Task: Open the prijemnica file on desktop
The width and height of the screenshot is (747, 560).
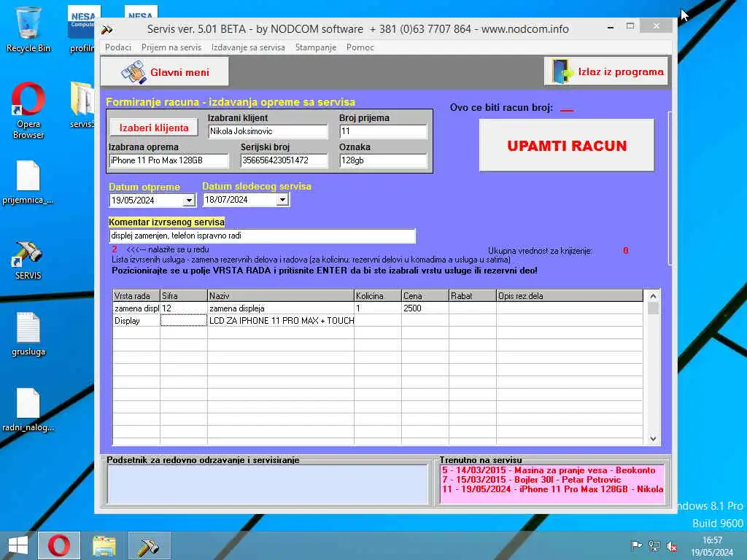Action: click(28, 182)
